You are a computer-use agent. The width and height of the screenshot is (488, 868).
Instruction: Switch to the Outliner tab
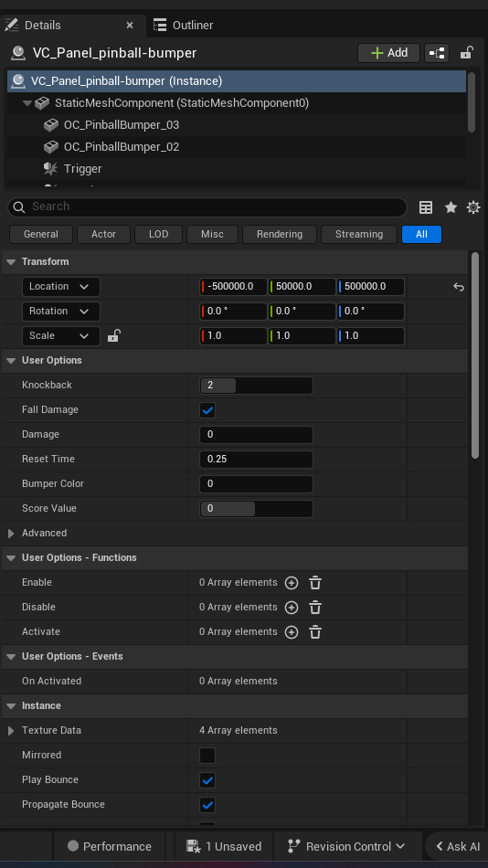[x=184, y=25]
